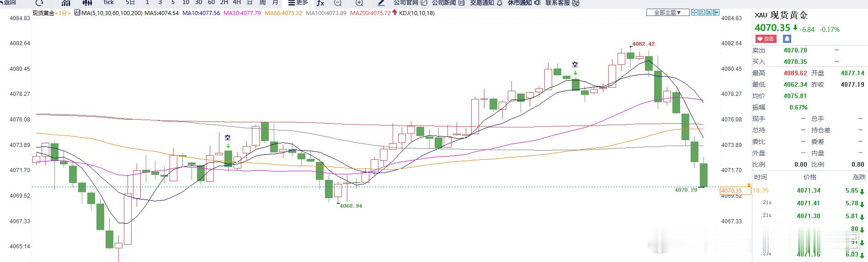Select the 5 minute period
This screenshot has width=868, height=262.
coord(173,2)
